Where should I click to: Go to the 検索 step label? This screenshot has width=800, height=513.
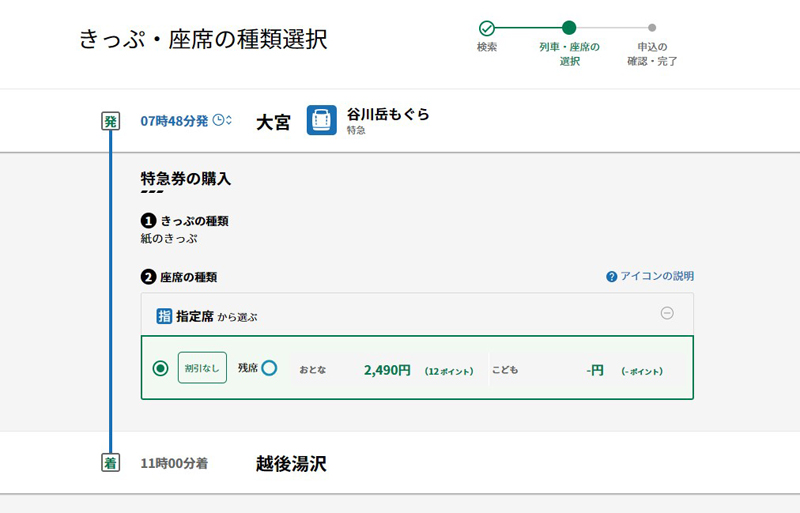pyautogui.click(x=486, y=47)
